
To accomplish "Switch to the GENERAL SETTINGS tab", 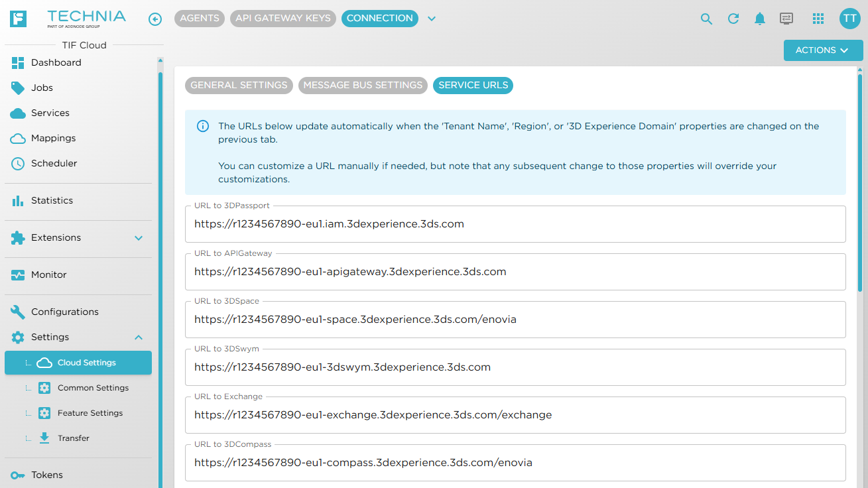I will [x=239, y=85].
